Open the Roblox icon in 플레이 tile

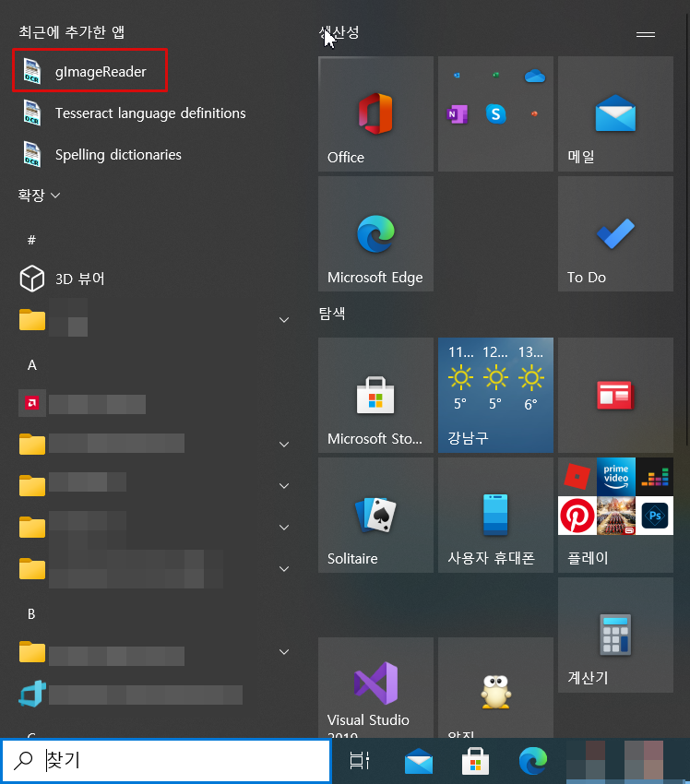click(577, 477)
